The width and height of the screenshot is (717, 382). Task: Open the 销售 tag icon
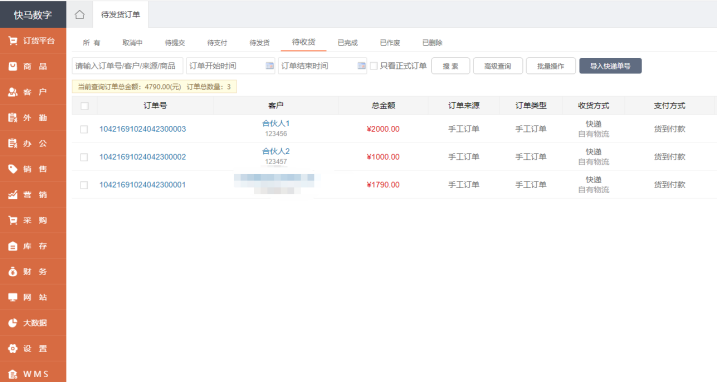13,169
